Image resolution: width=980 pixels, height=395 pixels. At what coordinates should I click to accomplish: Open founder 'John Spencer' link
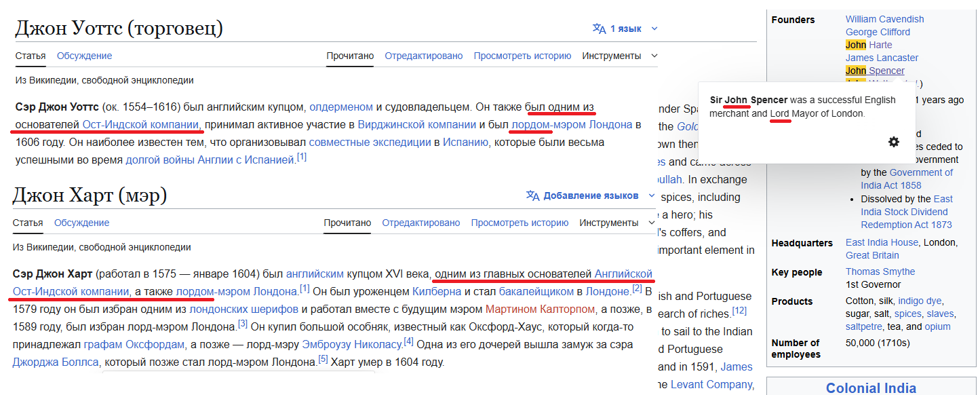[875, 71]
